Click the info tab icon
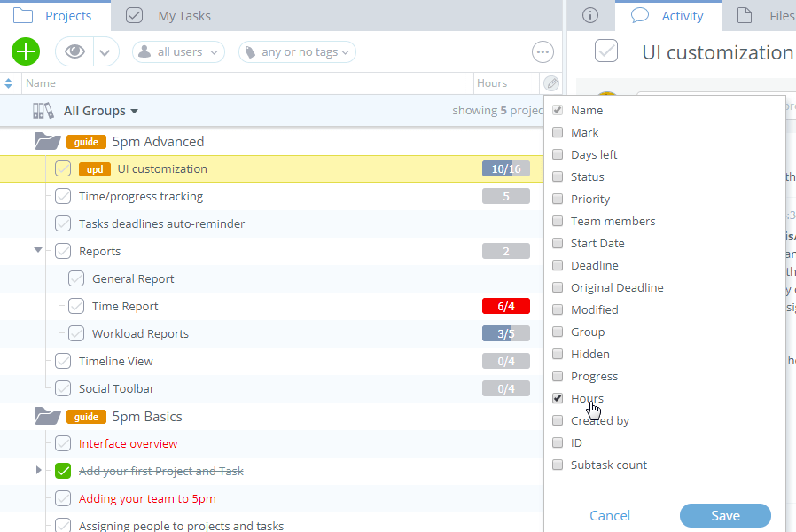The width and height of the screenshot is (796, 532). coord(589,15)
